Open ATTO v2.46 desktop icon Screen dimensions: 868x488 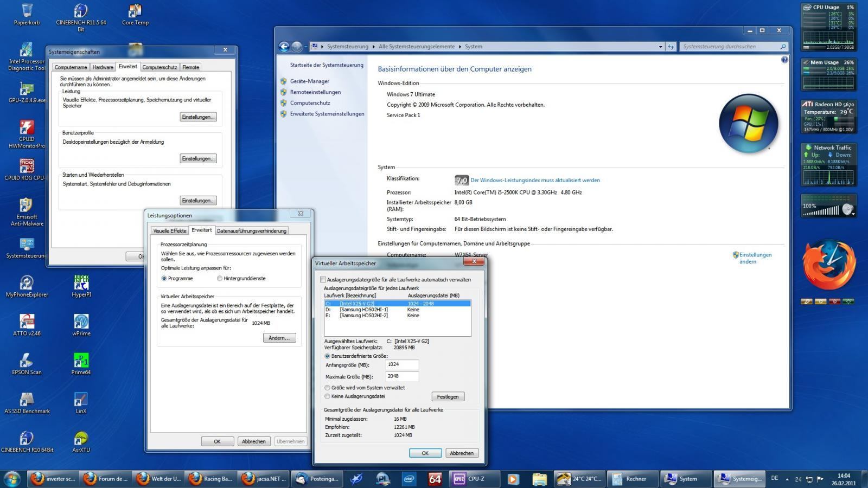(27, 324)
